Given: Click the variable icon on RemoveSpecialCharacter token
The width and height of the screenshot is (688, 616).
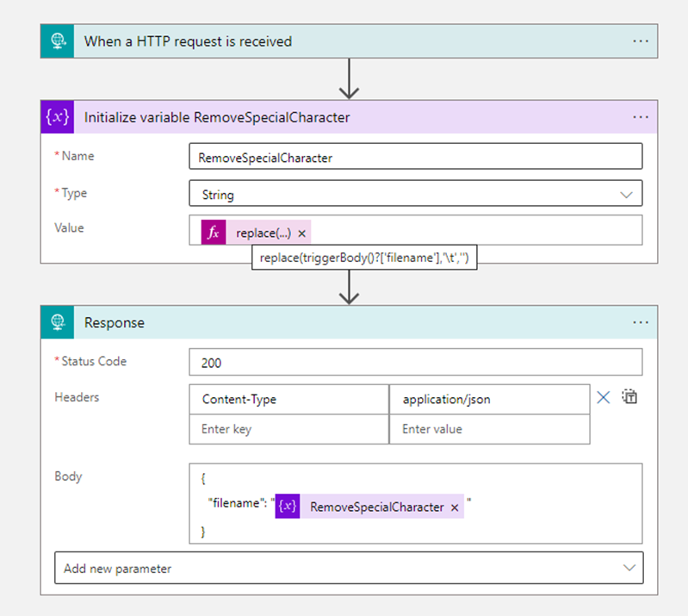Looking at the screenshot, I should click(288, 507).
